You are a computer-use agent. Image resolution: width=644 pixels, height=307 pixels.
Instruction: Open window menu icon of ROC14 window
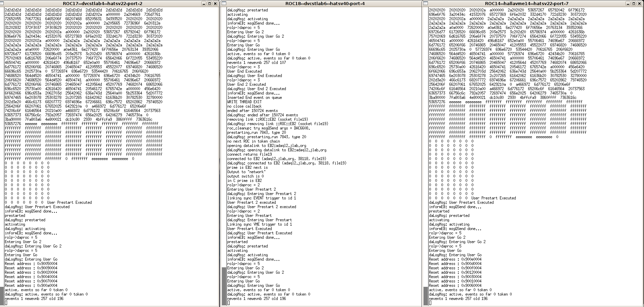click(x=426, y=3)
